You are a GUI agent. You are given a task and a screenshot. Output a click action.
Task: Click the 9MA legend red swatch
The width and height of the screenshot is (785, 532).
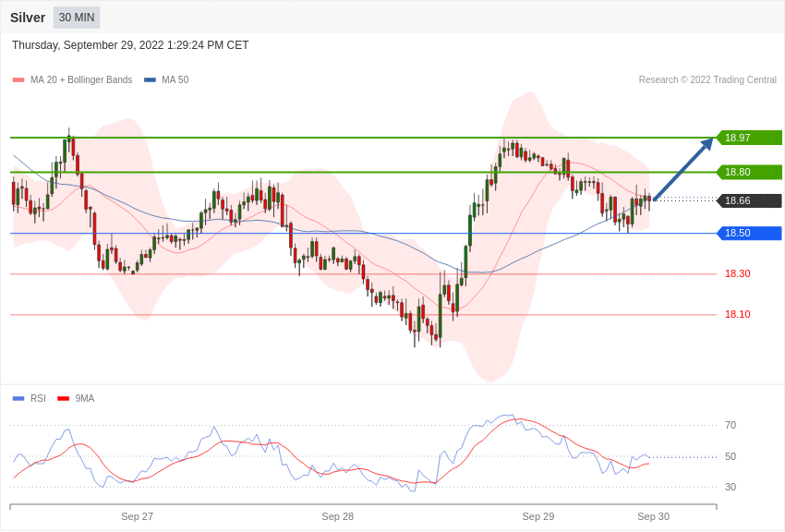(63, 398)
